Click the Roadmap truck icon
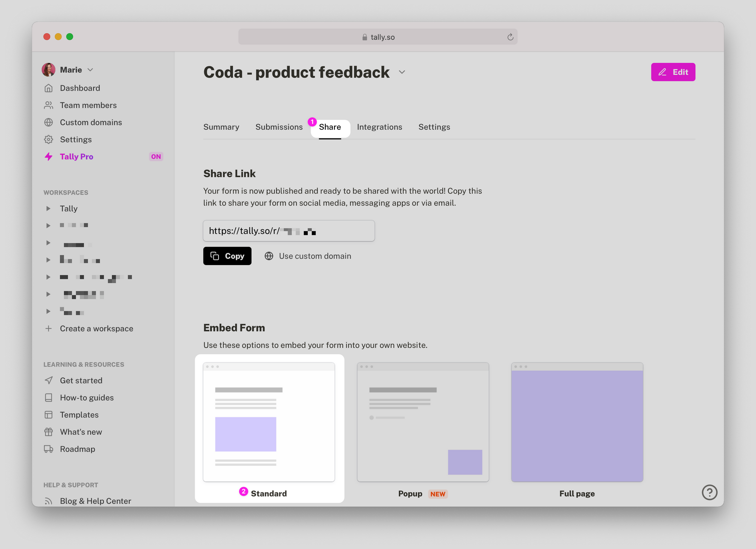Screen dimensions: 756x549 48,449
